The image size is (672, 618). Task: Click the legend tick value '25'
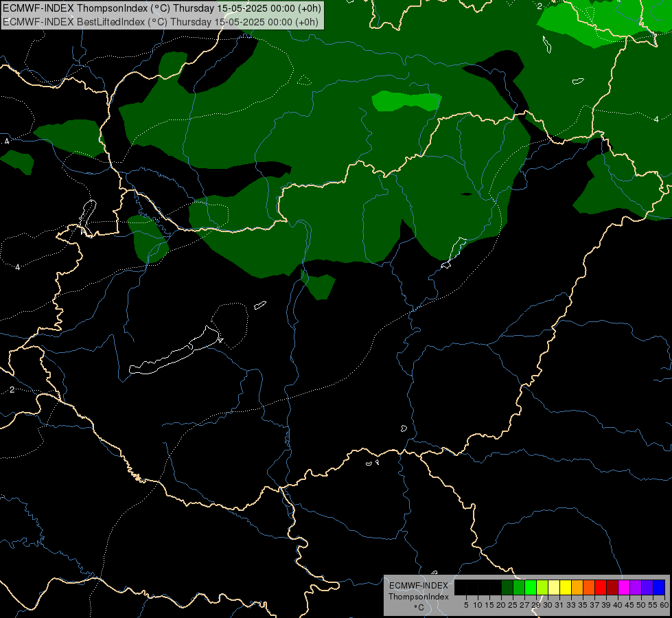(x=513, y=605)
